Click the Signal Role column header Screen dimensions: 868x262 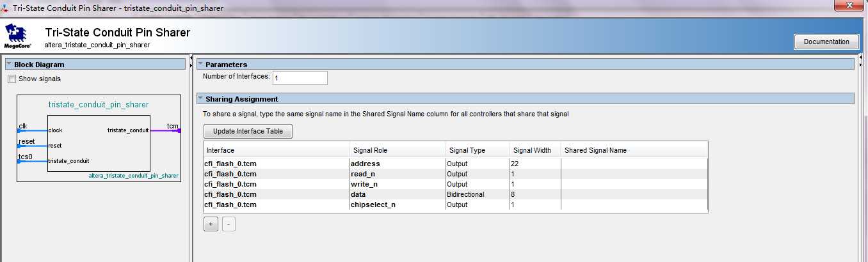pyautogui.click(x=398, y=150)
